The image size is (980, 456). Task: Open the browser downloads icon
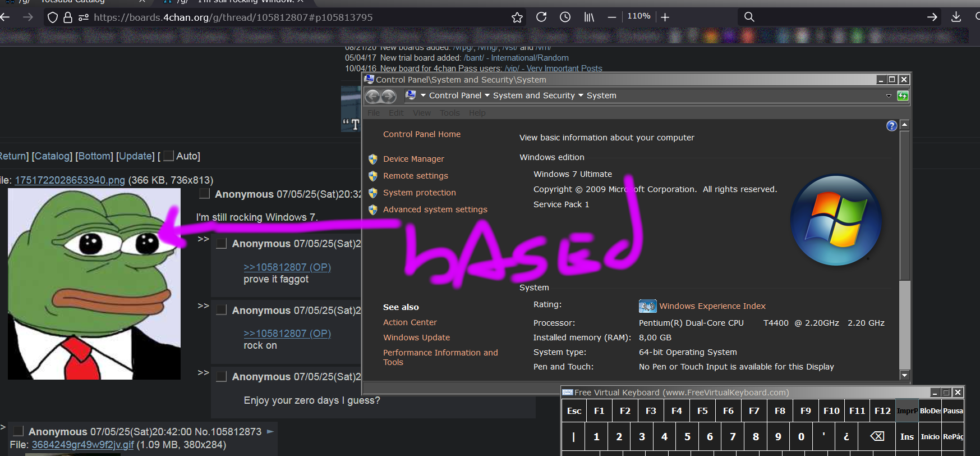(956, 17)
